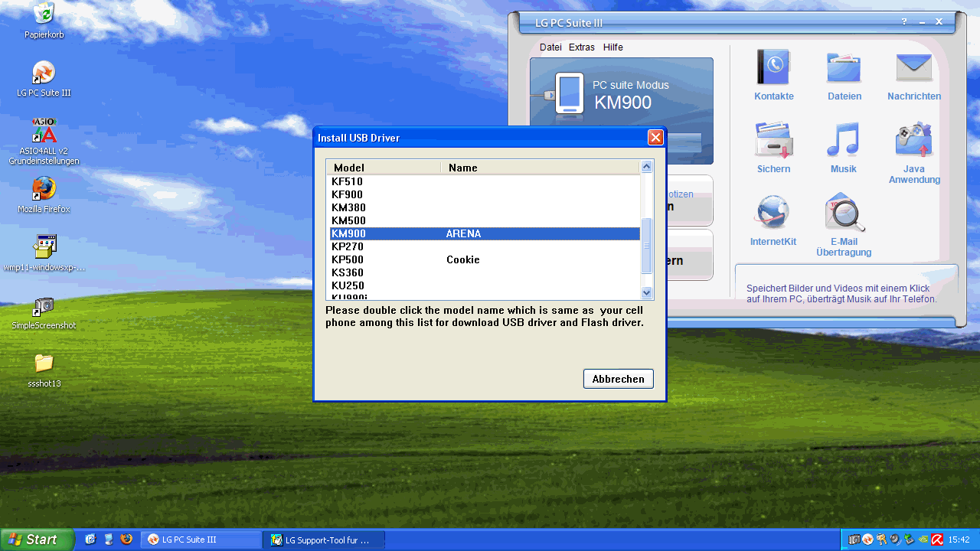Switch to LG Support-Tool taskbar button
Image resolution: width=980 pixels, height=551 pixels.
point(325,540)
